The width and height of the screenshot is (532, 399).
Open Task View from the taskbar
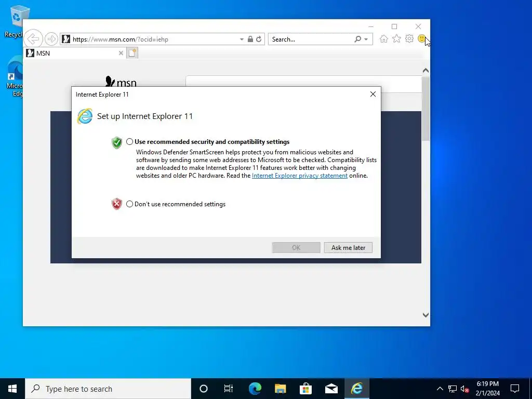(229, 389)
